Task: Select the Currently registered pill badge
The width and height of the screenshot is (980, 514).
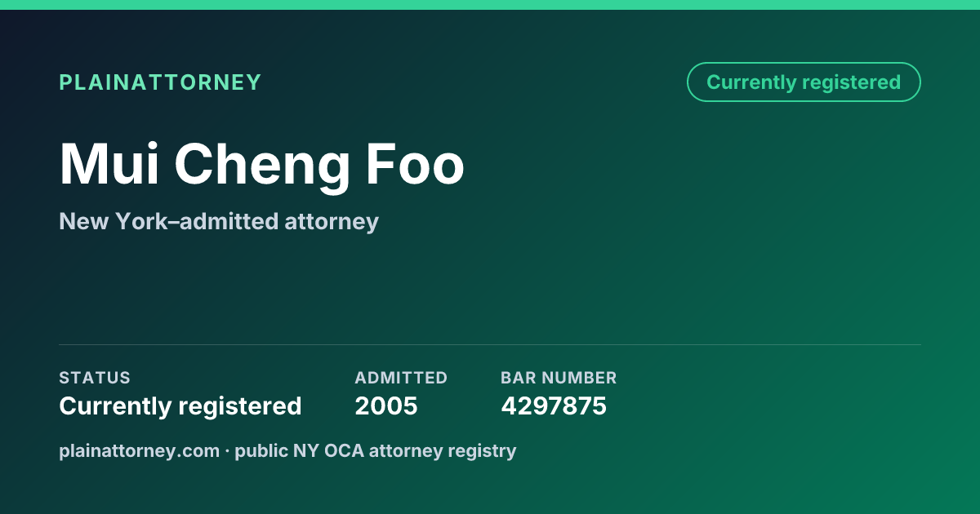Action: [804, 82]
